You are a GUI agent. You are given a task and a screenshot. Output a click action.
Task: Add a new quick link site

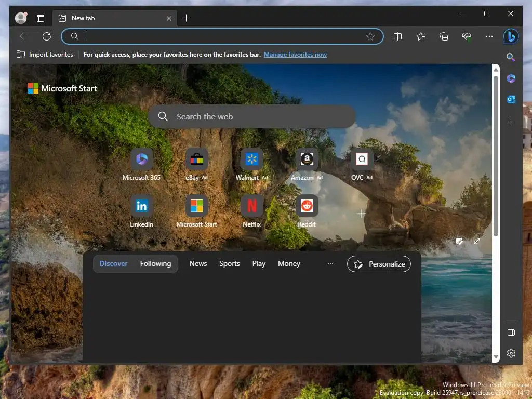[362, 214]
